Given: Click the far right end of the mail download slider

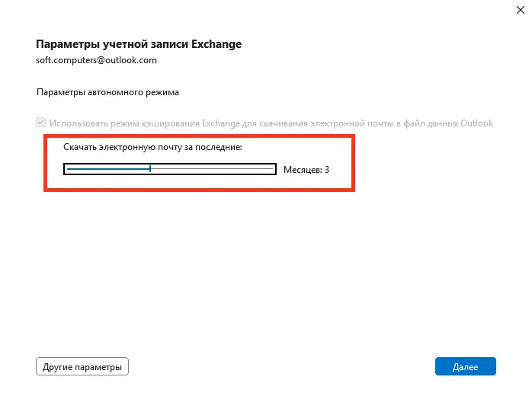Looking at the screenshot, I should pyautogui.click(x=272, y=169).
